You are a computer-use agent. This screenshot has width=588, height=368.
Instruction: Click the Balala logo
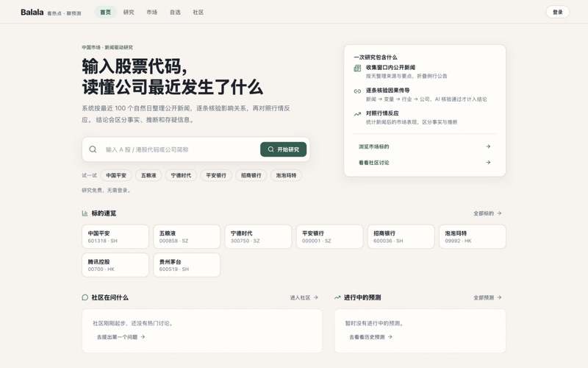(32, 13)
